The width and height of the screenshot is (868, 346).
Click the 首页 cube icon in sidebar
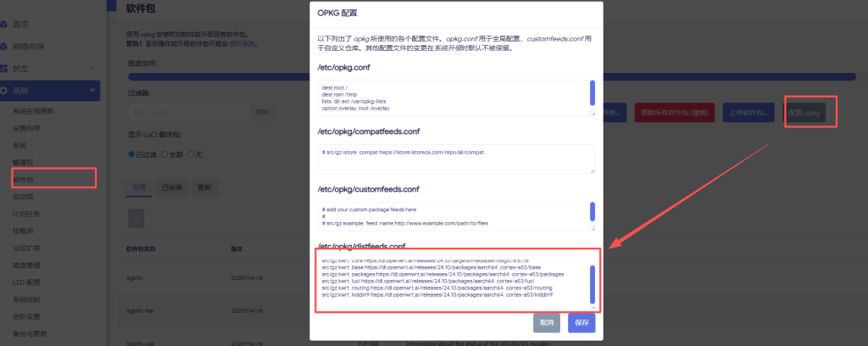click(x=4, y=25)
